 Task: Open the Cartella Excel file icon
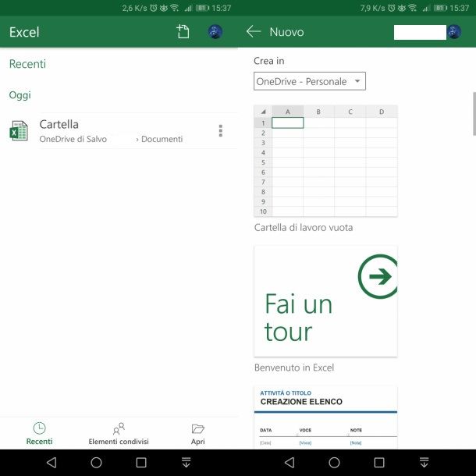coord(19,130)
